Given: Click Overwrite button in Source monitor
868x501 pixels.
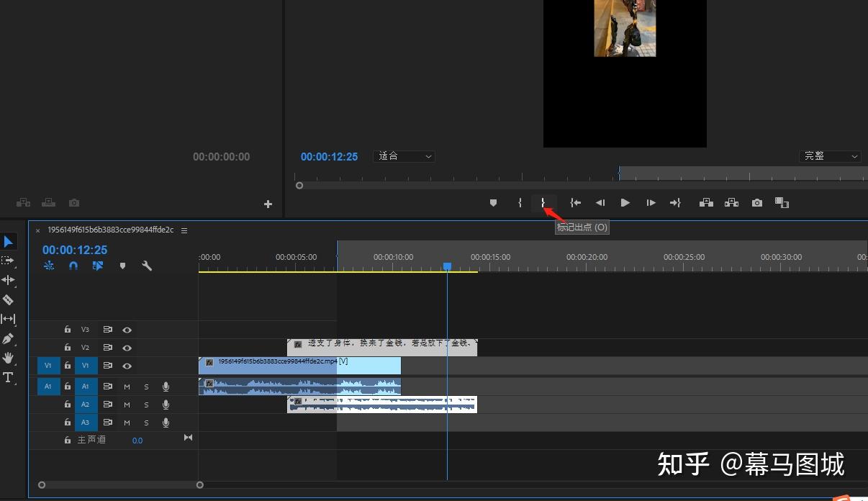Looking at the screenshot, I should click(48, 203).
